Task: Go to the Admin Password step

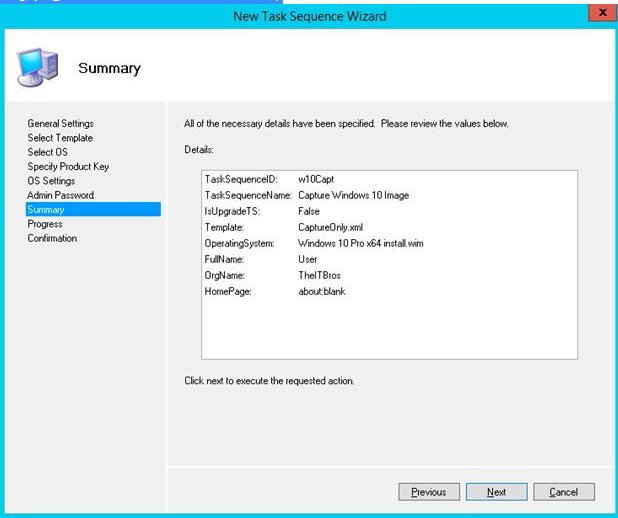Action: [x=60, y=195]
